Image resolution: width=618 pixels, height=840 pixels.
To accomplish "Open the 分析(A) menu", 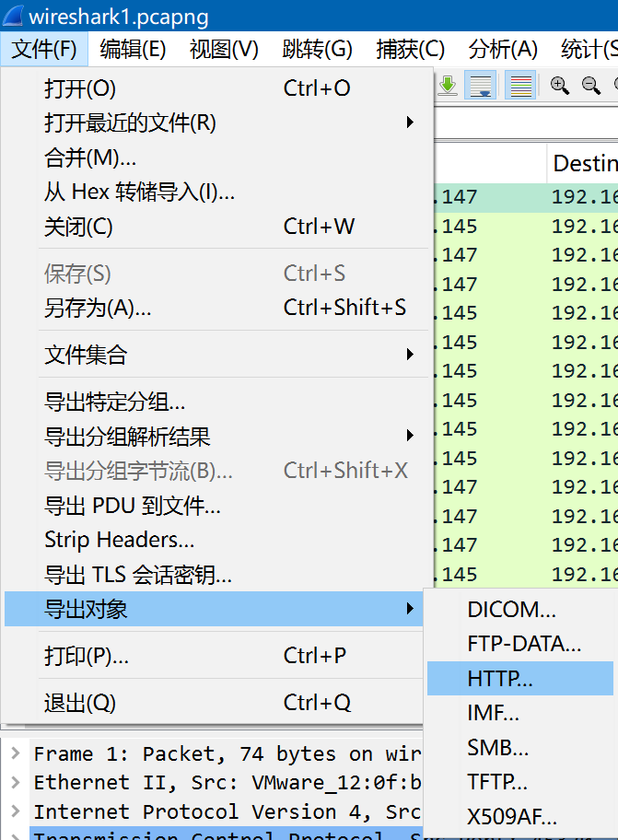I will coord(503,50).
